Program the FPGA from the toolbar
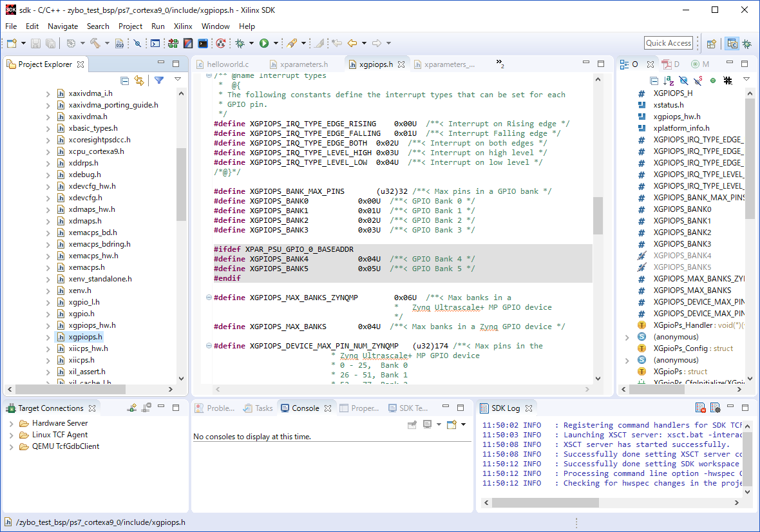The image size is (760, 532). [x=173, y=43]
